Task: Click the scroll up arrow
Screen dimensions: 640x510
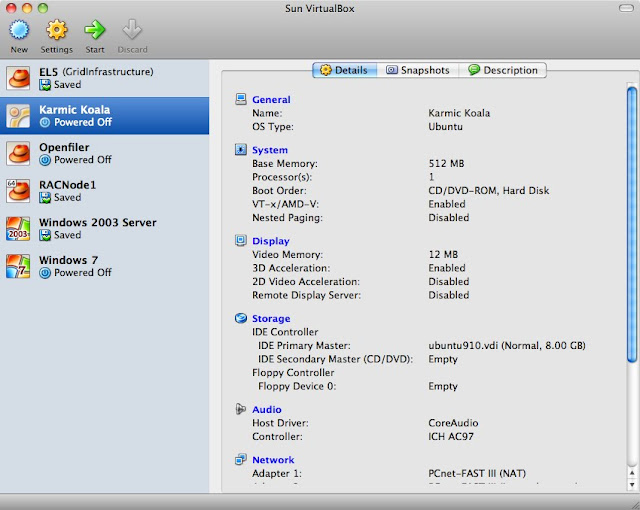Action: 632,473
